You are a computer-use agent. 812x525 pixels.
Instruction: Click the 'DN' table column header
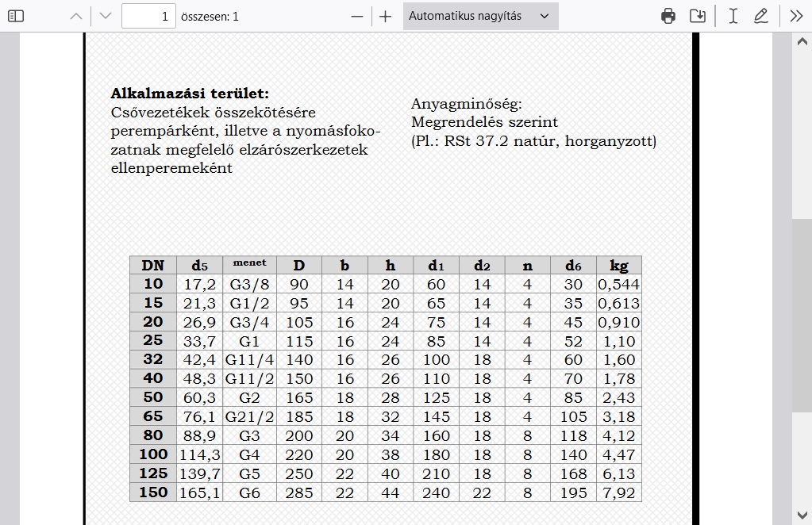(152, 265)
